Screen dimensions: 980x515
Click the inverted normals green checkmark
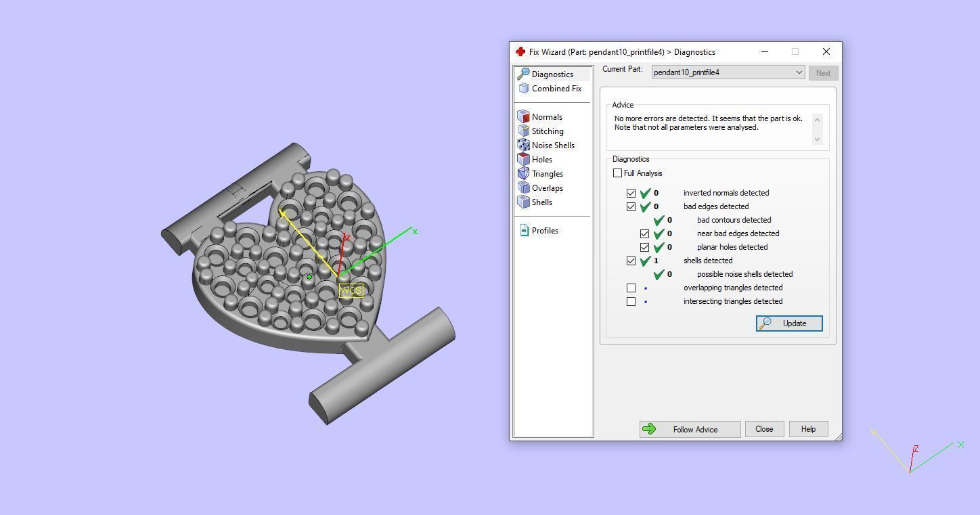tap(645, 193)
